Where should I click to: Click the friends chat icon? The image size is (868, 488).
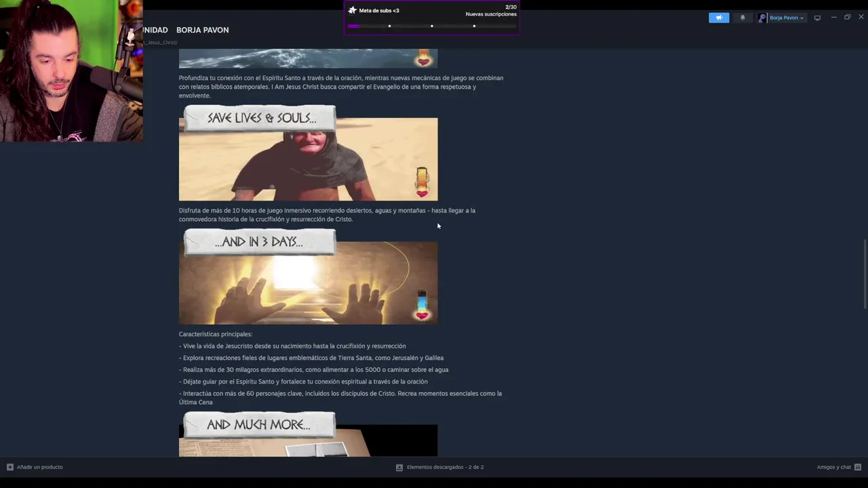tap(858, 467)
